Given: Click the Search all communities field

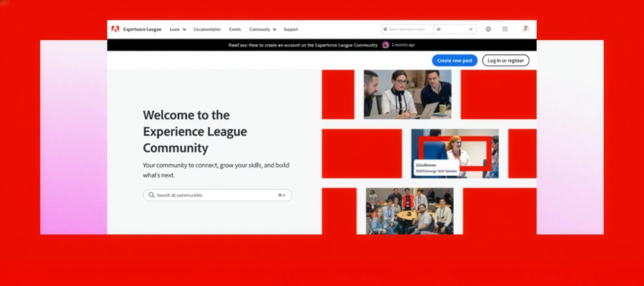Looking at the screenshot, I should (x=217, y=195).
